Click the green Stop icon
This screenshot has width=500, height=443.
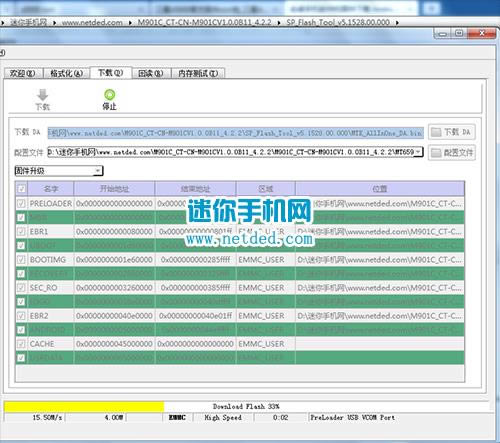(x=109, y=95)
